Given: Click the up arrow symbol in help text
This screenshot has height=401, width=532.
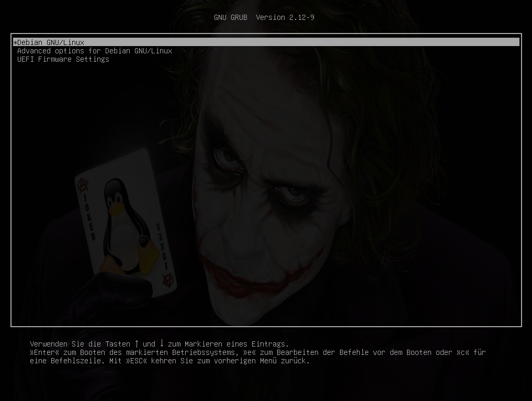Looking at the screenshot, I should (137, 343).
